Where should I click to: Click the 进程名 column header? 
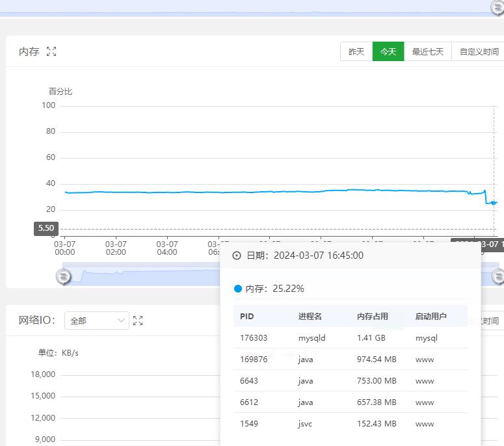[310, 316]
